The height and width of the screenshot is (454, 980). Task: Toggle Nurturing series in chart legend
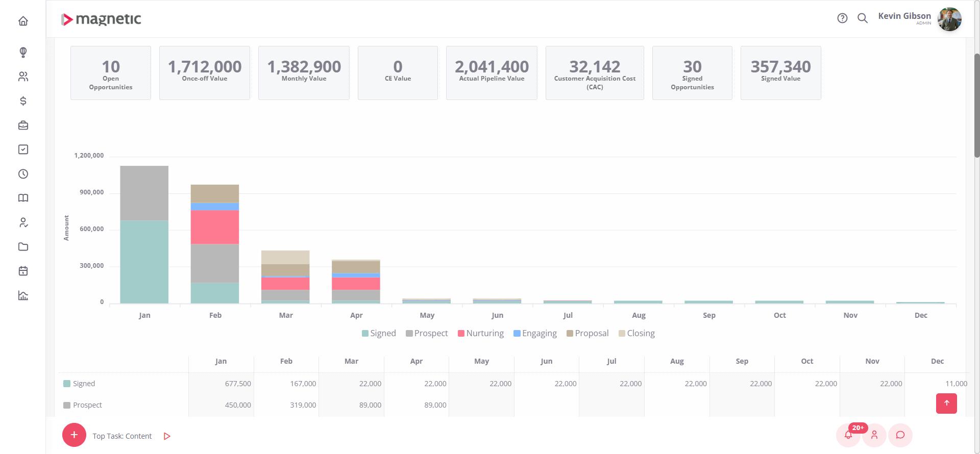tap(480, 333)
